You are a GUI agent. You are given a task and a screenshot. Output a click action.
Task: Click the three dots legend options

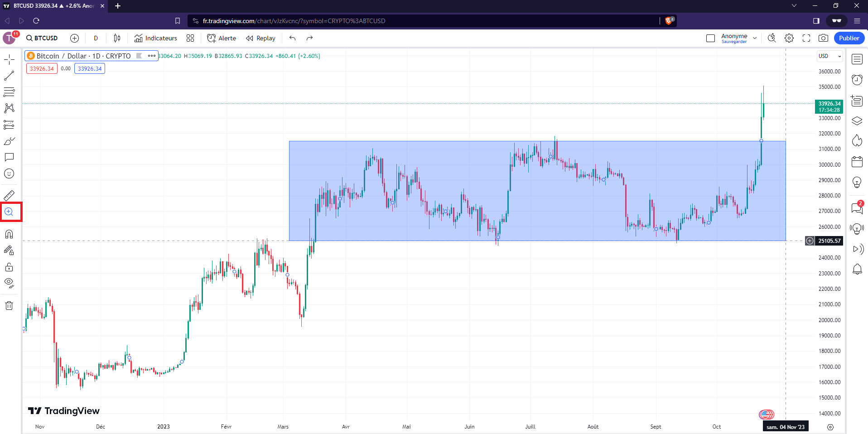(152, 56)
